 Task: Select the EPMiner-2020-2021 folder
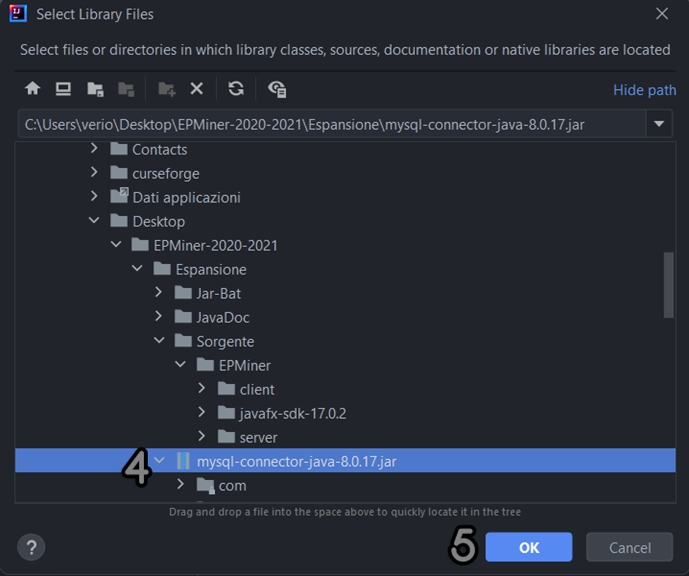click(345, 245)
